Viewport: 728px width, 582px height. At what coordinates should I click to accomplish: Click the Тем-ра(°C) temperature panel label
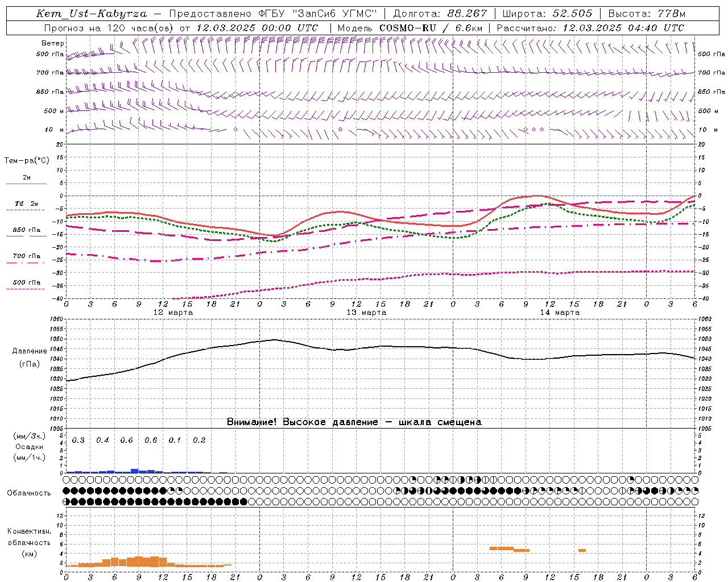(27, 161)
